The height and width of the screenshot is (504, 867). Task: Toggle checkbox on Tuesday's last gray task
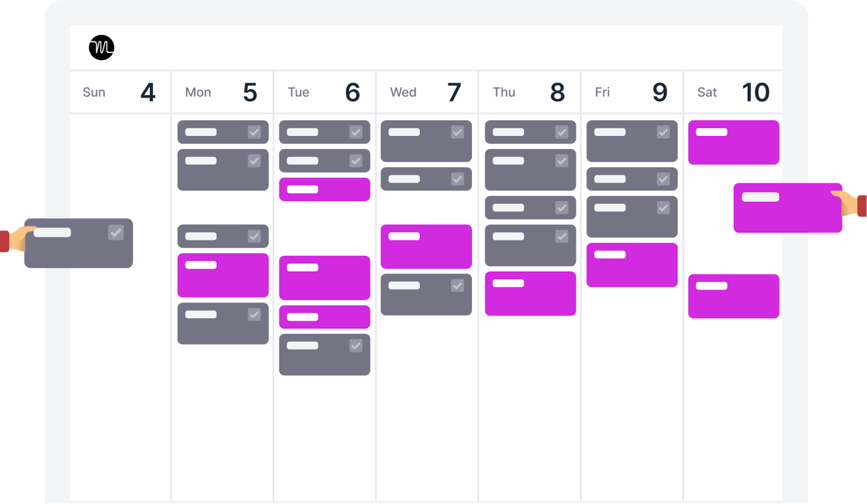pos(355,346)
